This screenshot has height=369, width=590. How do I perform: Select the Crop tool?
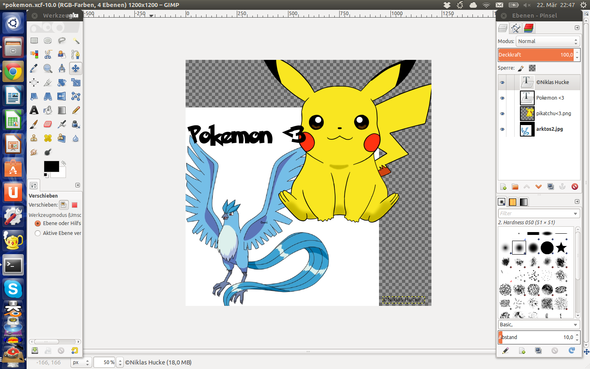coord(48,82)
